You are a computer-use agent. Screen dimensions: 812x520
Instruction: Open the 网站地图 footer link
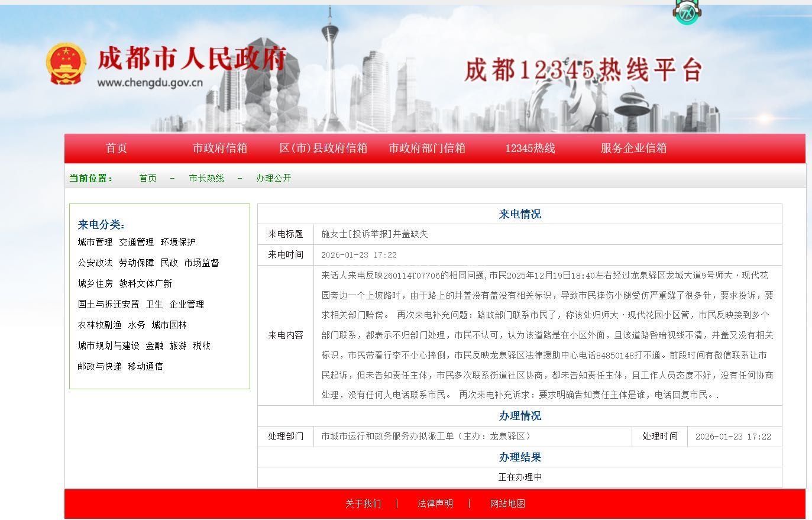(x=507, y=504)
